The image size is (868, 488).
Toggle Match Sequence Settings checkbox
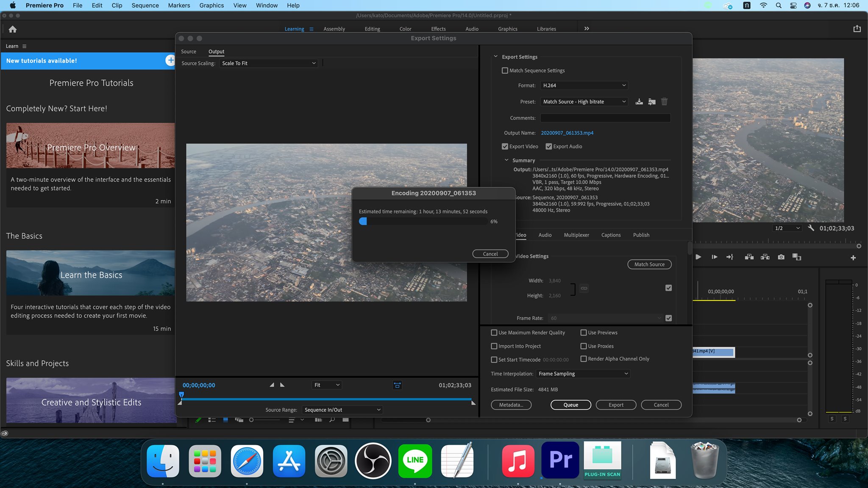[x=505, y=70]
